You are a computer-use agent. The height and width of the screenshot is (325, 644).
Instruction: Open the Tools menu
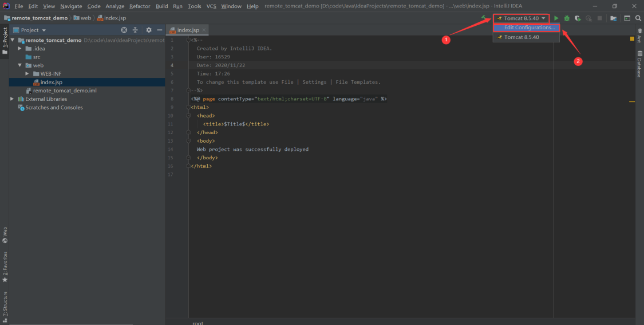pos(195,6)
